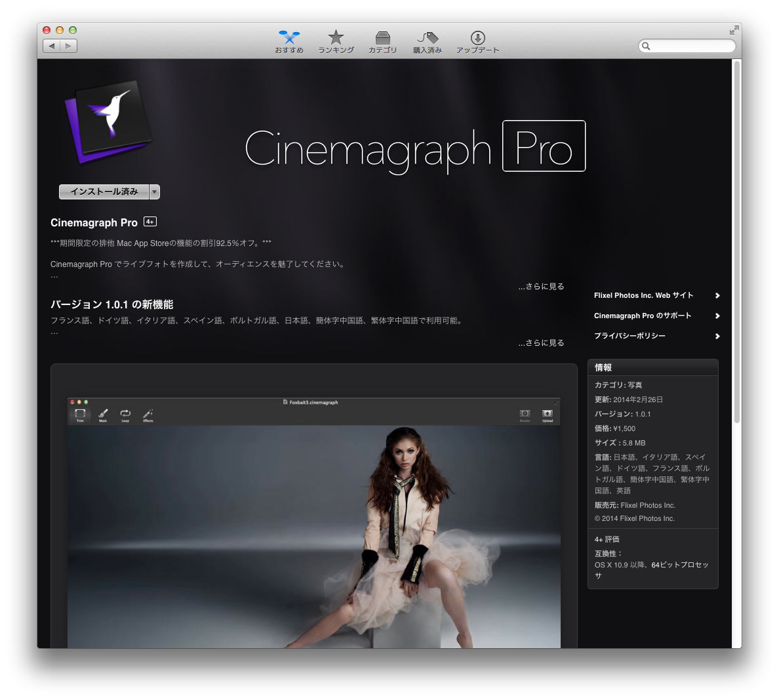Screen dimensions: 779x700
Task: View purchases via the 購入済み icon
Action: tap(428, 41)
